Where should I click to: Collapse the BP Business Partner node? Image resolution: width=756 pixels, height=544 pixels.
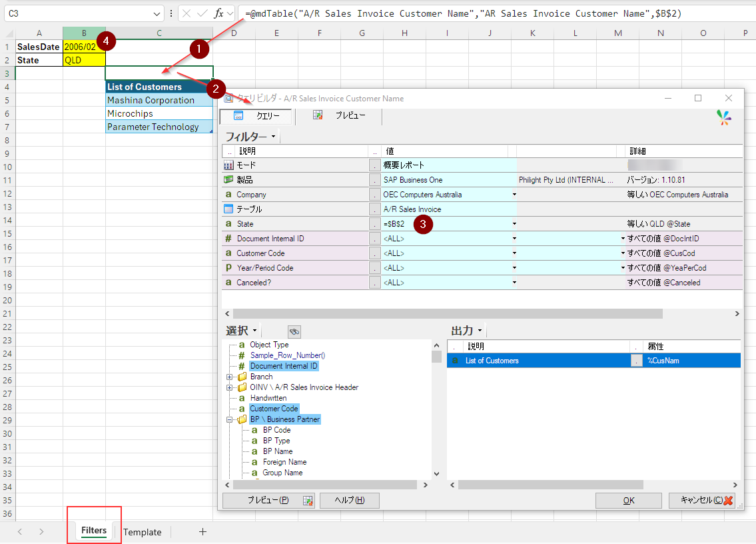(230, 419)
